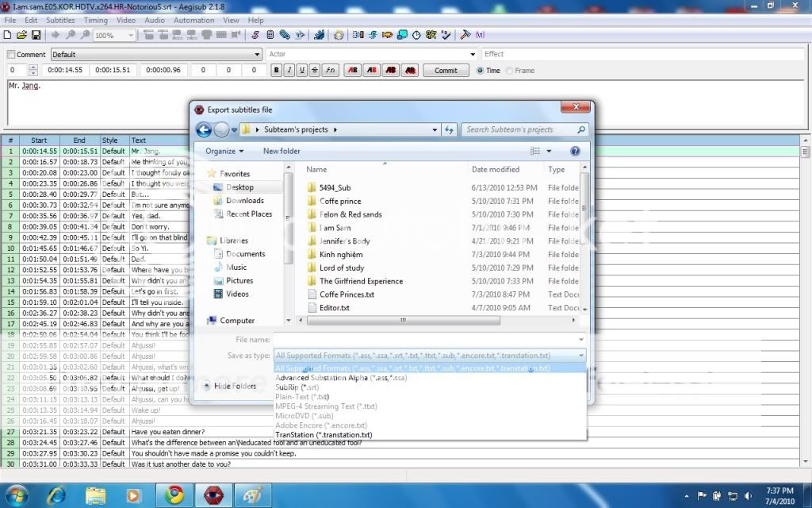Change view icon in Export dialog
Viewport: 812px width, 508px height.
535,151
